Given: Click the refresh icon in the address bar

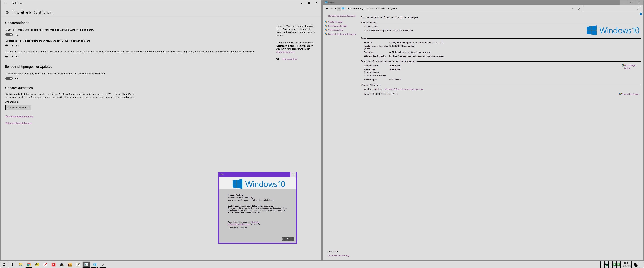Looking at the screenshot, I should [578, 9].
